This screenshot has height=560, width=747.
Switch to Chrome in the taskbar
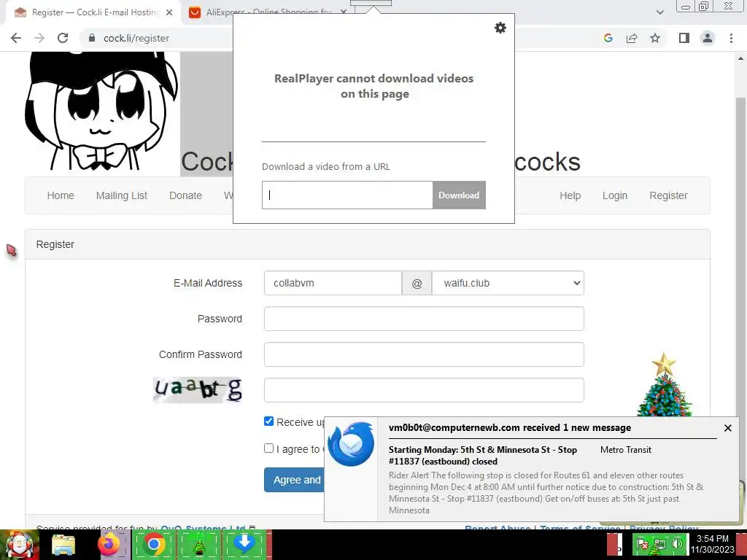pyautogui.click(x=153, y=545)
